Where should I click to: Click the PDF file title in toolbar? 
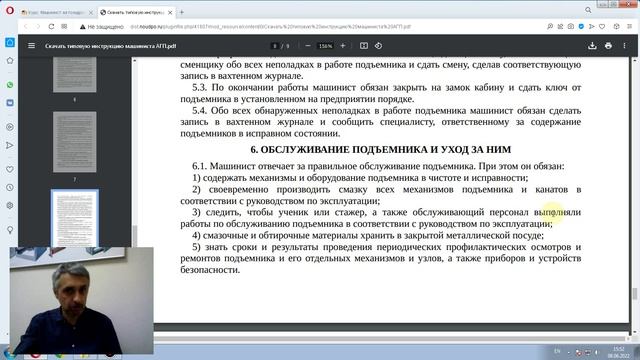pos(110,46)
